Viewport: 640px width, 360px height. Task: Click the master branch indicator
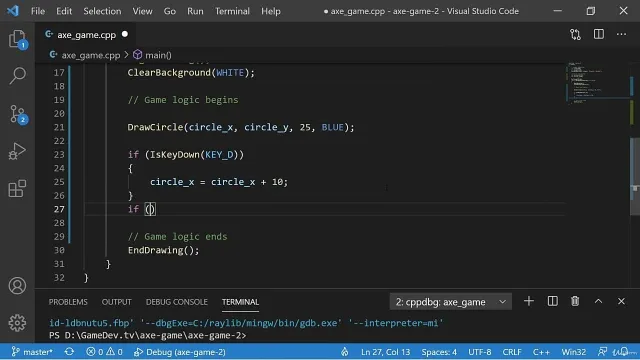pos(32,352)
